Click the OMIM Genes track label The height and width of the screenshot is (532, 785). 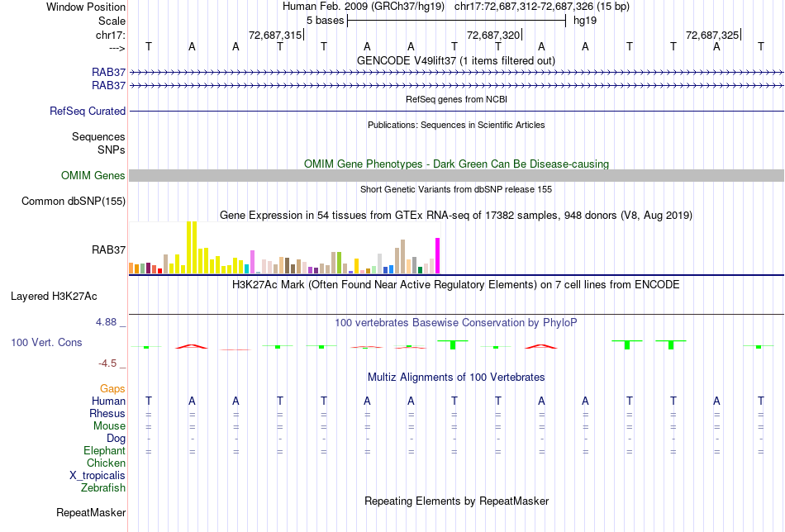tap(93, 176)
